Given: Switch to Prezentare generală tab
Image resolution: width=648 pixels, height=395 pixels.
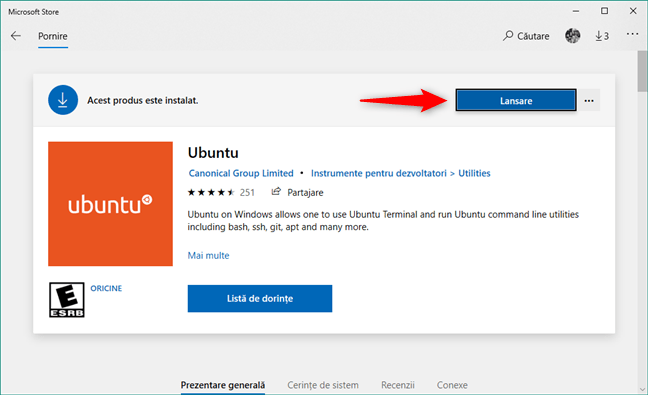Looking at the screenshot, I should pyautogui.click(x=223, y=385).
